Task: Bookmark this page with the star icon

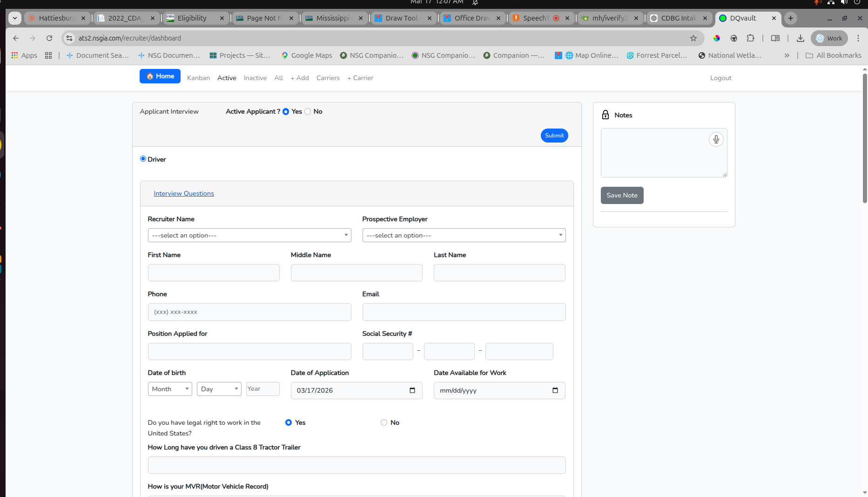Action: coord(693,38)
